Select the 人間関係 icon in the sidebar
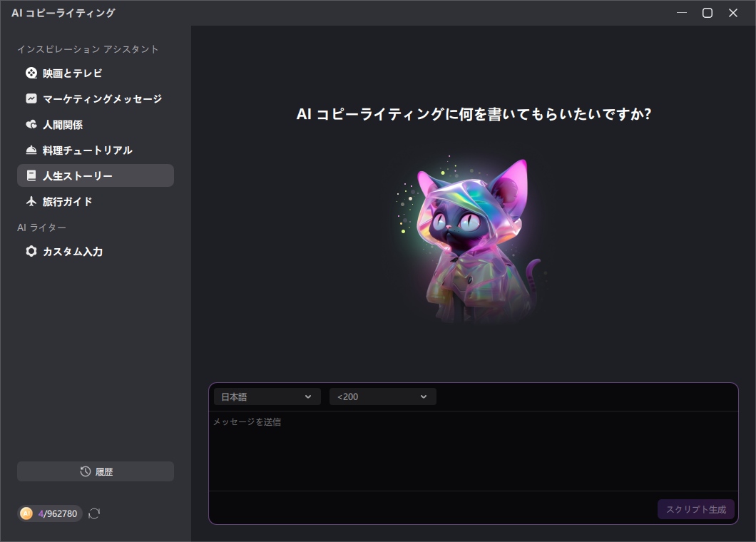The height and width of the screenshot is (542, 756). pyautogui.click(x=30, y=124)
